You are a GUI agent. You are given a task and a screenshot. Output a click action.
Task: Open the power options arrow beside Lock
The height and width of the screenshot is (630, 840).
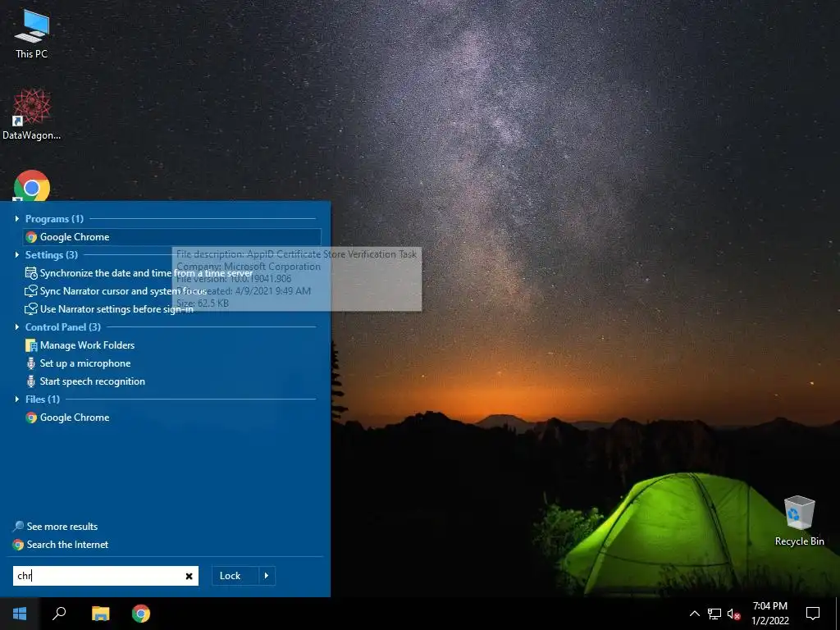point(267,576)
